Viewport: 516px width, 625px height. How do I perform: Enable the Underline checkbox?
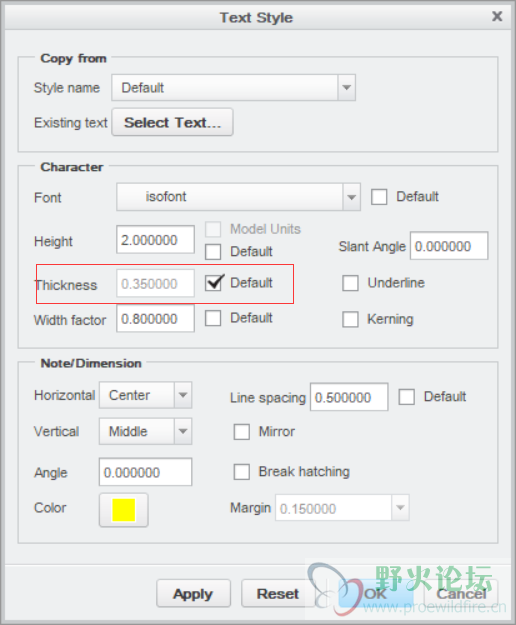tap(350, 283)
